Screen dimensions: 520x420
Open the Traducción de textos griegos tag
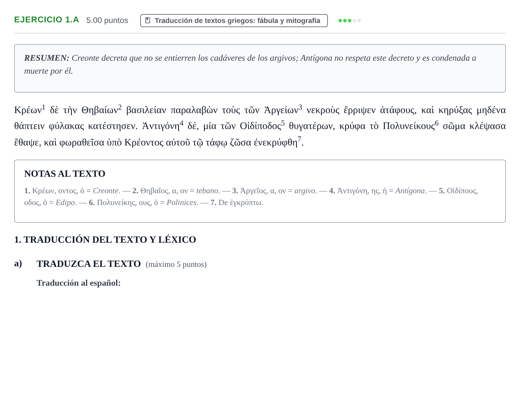(234, 21)
